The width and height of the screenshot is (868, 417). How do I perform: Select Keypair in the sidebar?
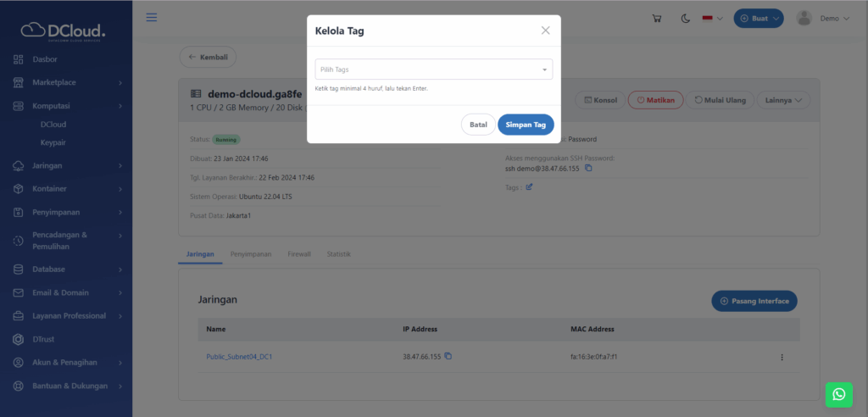53,142
